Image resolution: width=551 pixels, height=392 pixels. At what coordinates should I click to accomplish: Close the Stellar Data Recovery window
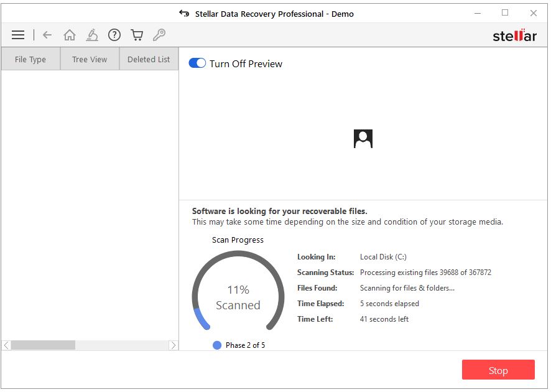point(534,13)
